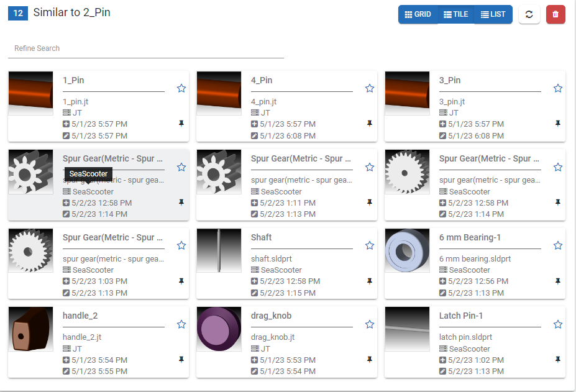The width and height of the screenshot is (576, 392).
Task: Toggle star on the 4_Pin card
Action: tap(370, 88)
